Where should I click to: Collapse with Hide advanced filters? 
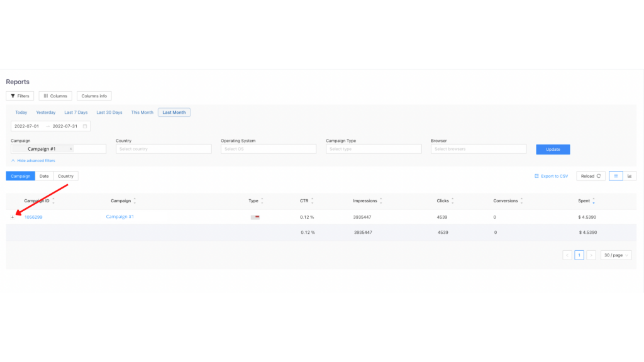(x=33, y=161)
